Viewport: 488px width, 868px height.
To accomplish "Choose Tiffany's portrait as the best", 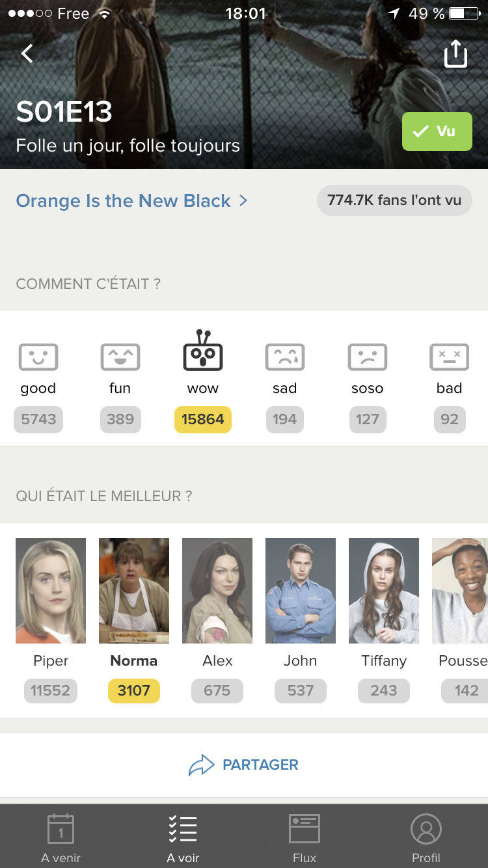I will pos(384,591).
